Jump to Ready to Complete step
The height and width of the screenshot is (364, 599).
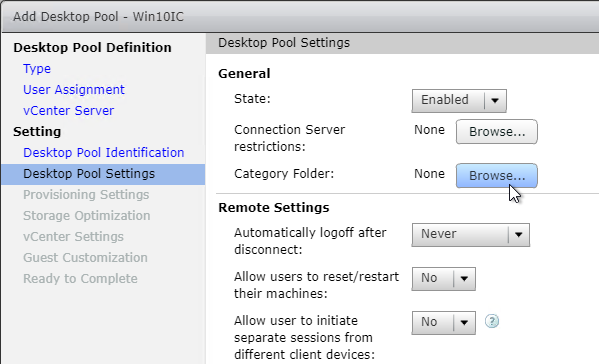coord(80,279)
